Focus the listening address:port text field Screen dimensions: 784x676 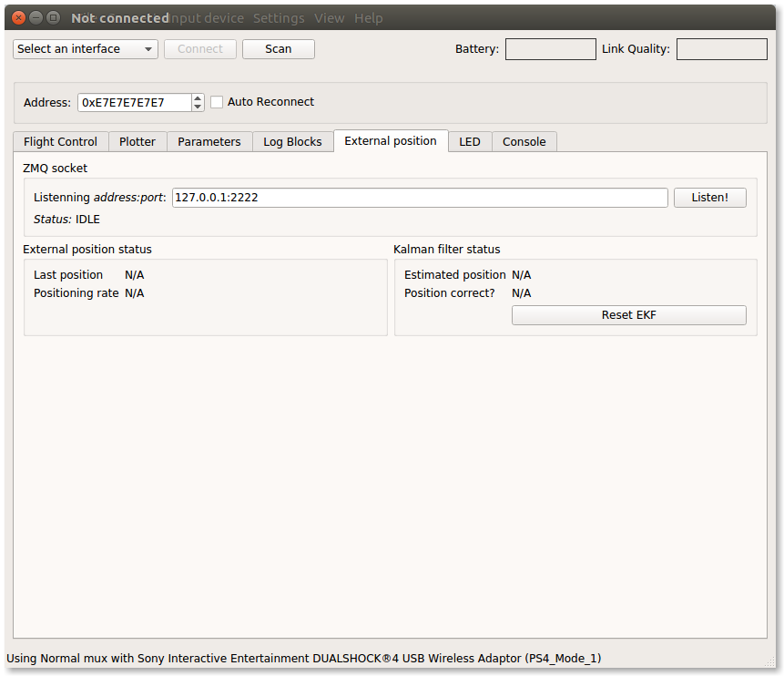[x=420, y=197]
